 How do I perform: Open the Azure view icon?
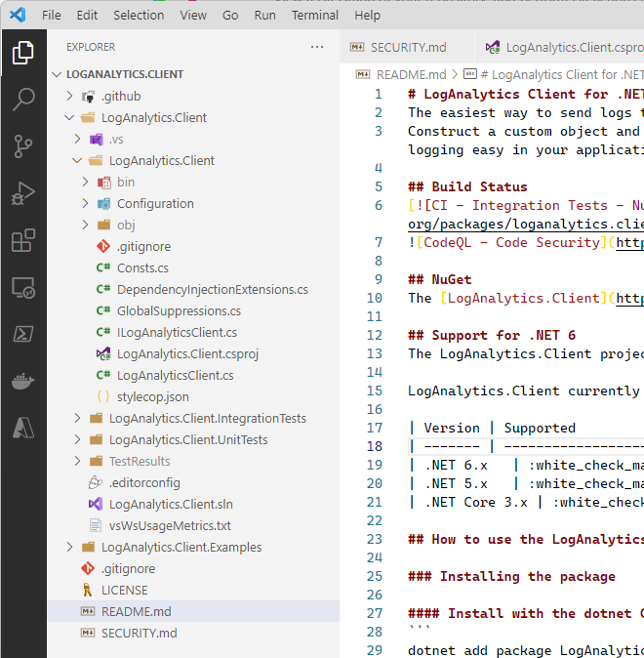coord(23,428)
